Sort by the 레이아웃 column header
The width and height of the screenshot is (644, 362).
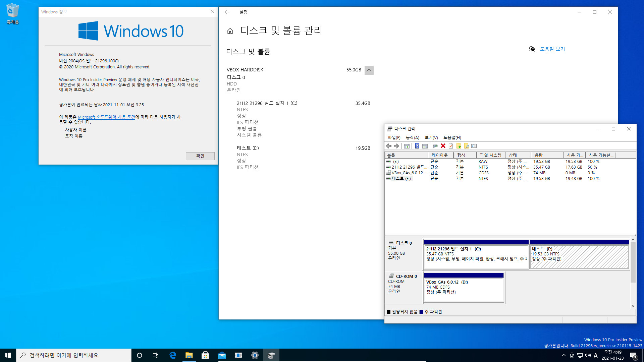pos(441,155)
